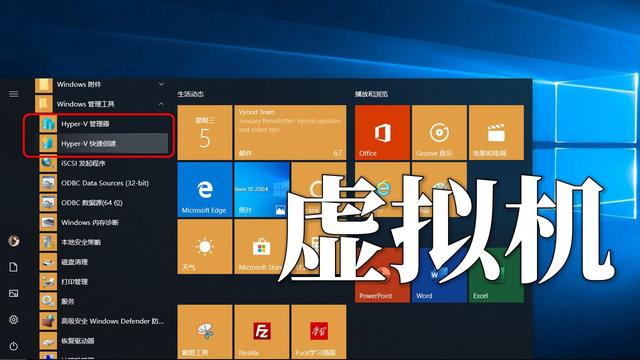
Task: Launch the Excel tile
Action: point(496,275)
